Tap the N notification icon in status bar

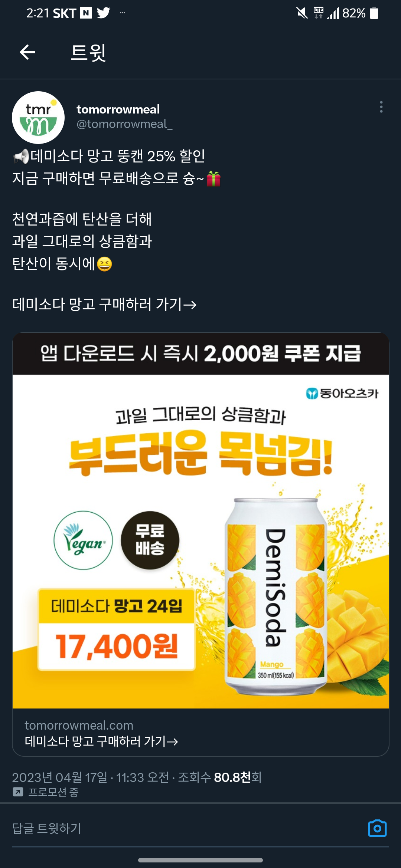click(x=86, y=13)
